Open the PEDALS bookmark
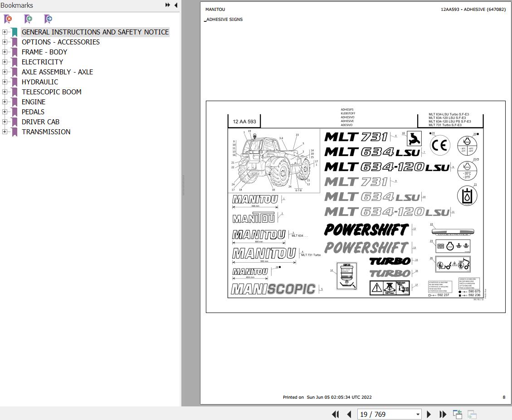 (33, 112)
